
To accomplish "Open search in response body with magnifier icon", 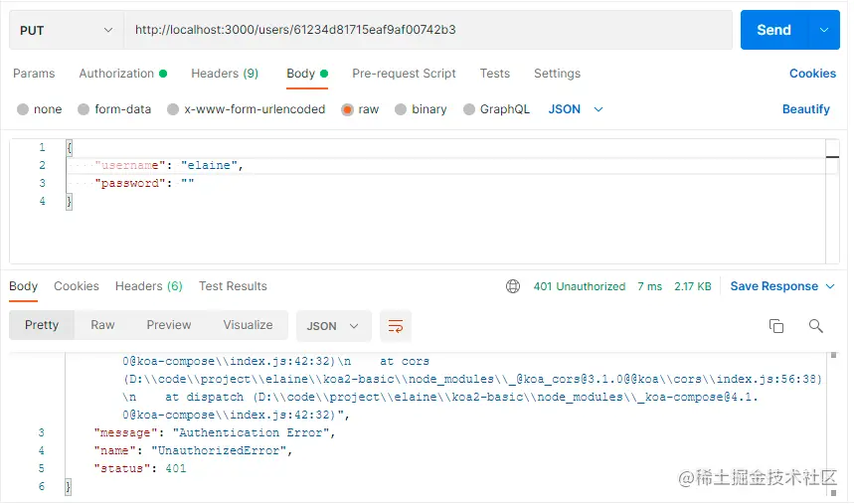I will coord(815,326).
